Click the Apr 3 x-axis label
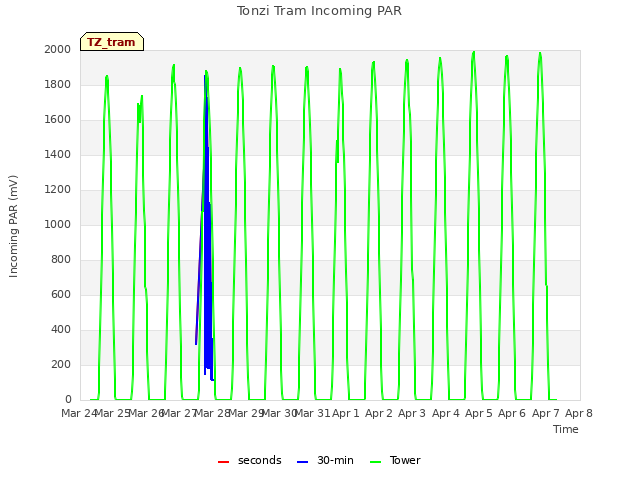Image resolution: width=640 pixels, height=480 pixels. [x=412, y=413]
